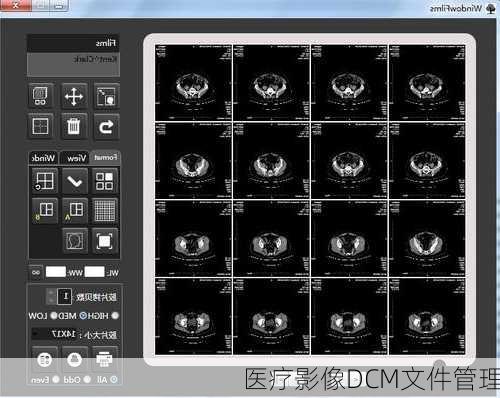500x398 pixels.
Task: Click the four-pane grid layout icon
Action: tap(40, 126)
